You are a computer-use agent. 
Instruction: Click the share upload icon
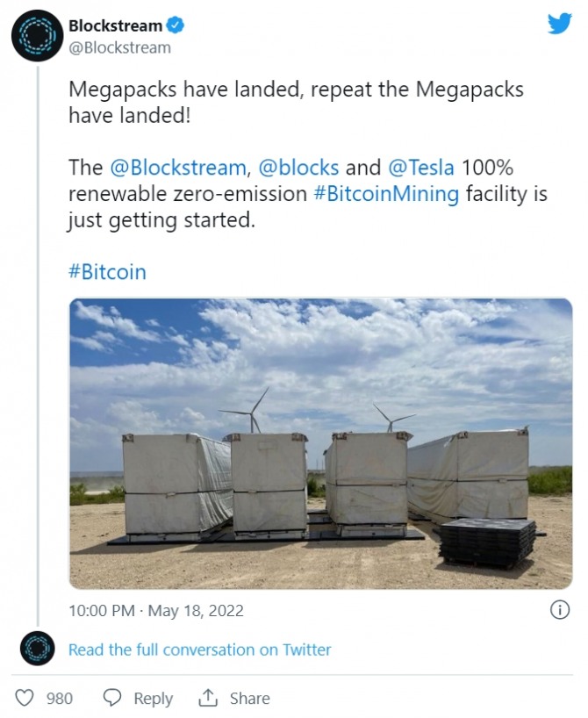208,698
